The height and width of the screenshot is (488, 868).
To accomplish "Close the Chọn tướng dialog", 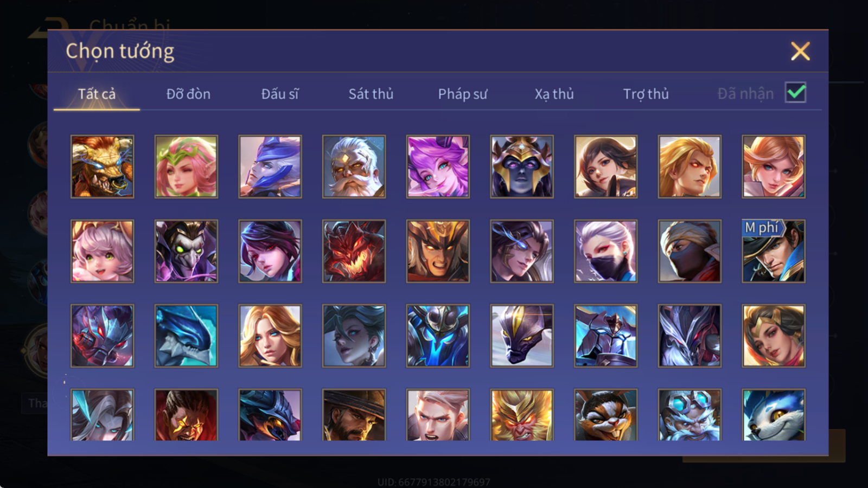I will click(x=800, y=52).
